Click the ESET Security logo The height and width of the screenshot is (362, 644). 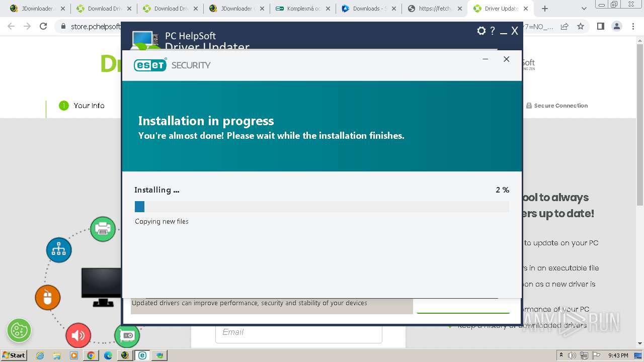(172, 65)
